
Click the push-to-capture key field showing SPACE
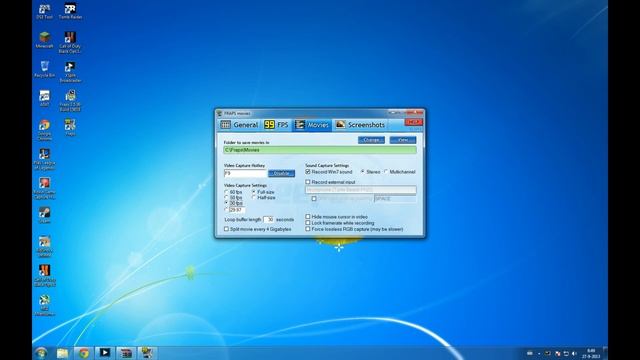coord(396,199)
